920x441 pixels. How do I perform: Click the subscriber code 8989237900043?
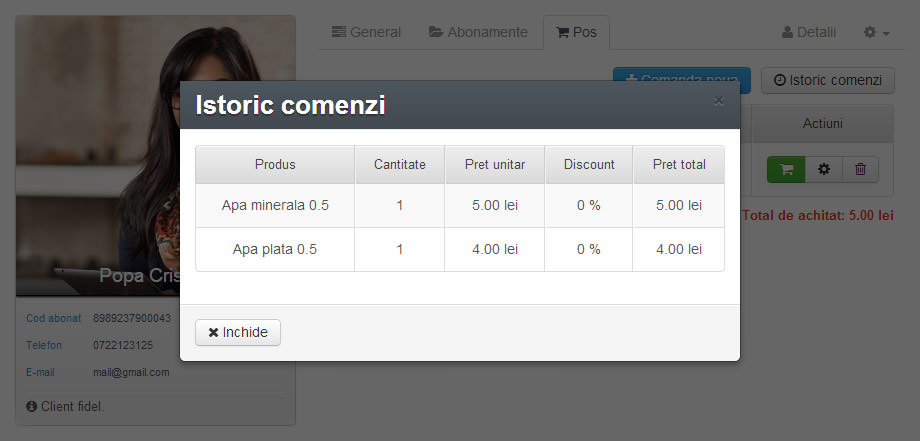pos(132,318)
